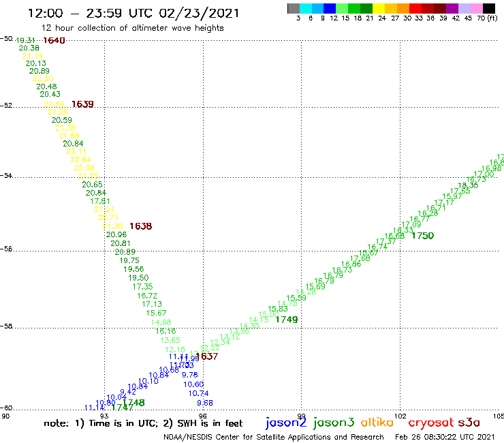Click the blue wave height value 9.68
Image resolution: width=504 pixels, height=443 pixels.
[x=205, y=403]
